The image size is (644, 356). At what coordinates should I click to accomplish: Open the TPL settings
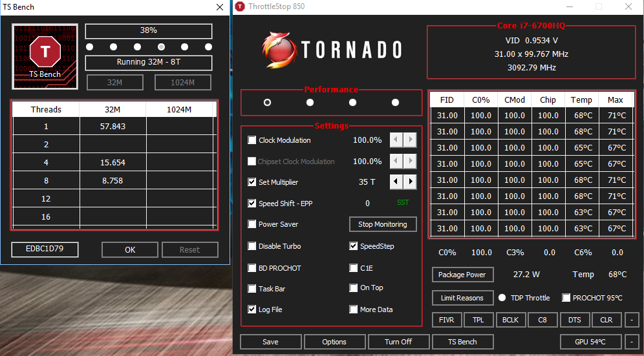pyautogui.click(x=478, y=320)
